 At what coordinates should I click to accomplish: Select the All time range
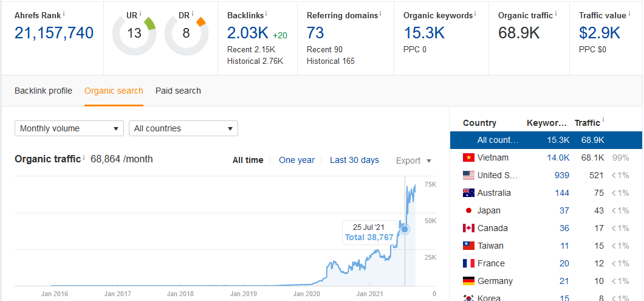[x=248, y=161]
